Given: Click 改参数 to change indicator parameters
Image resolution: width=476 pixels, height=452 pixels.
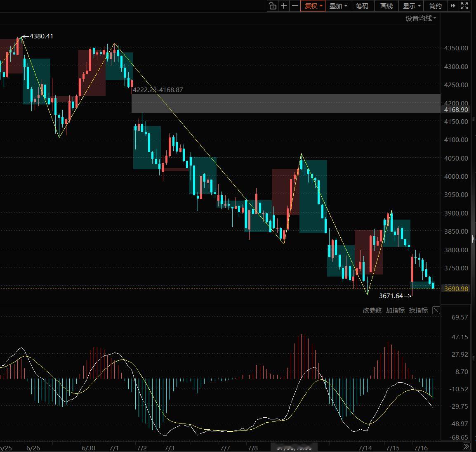Looking at the screenshot, I should pos(372,310).
